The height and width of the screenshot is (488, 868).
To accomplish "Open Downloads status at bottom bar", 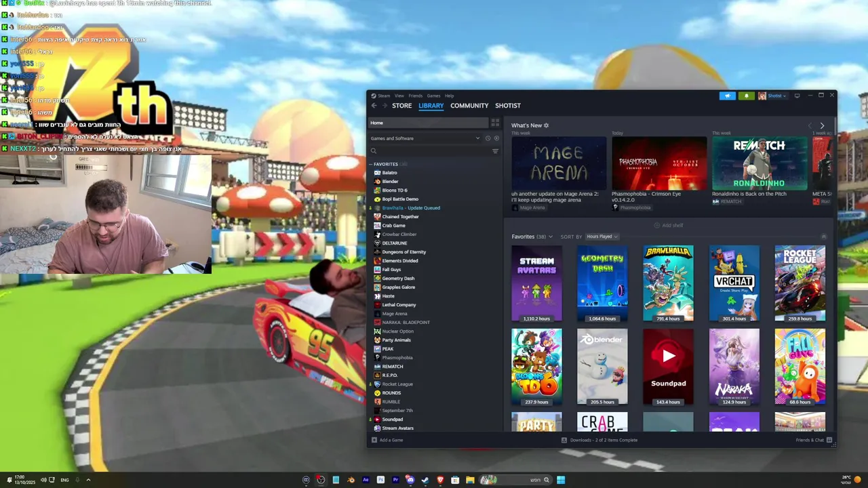I will [599, 440].
